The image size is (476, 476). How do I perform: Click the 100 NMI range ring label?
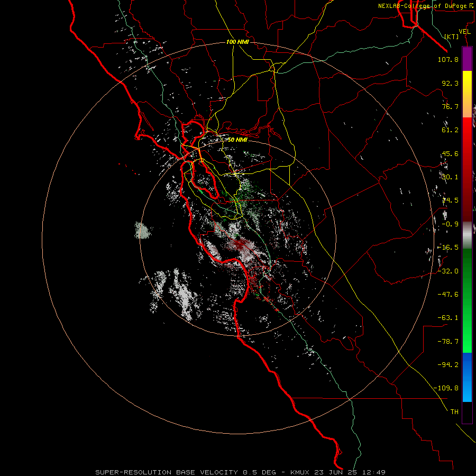tap(237, 42)
